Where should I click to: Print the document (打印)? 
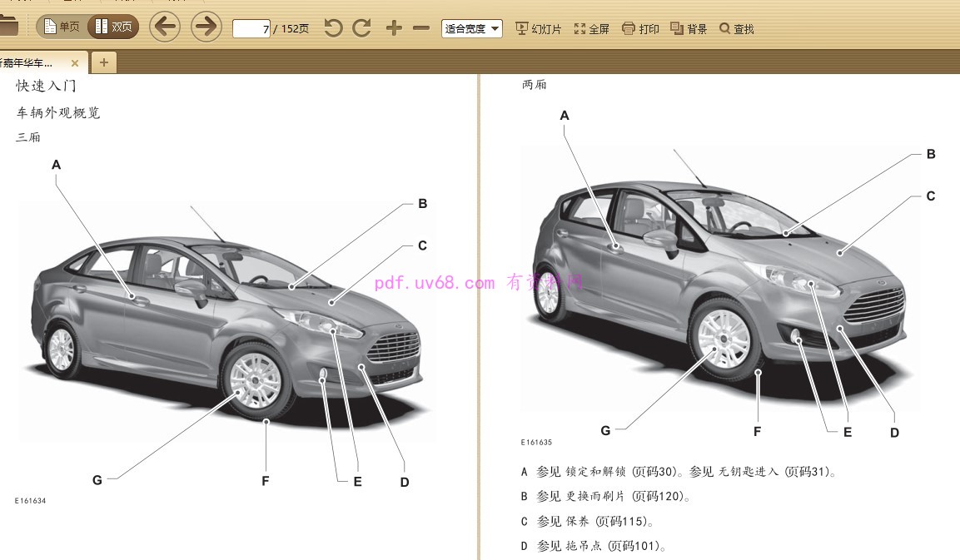[x=640, y=29]
